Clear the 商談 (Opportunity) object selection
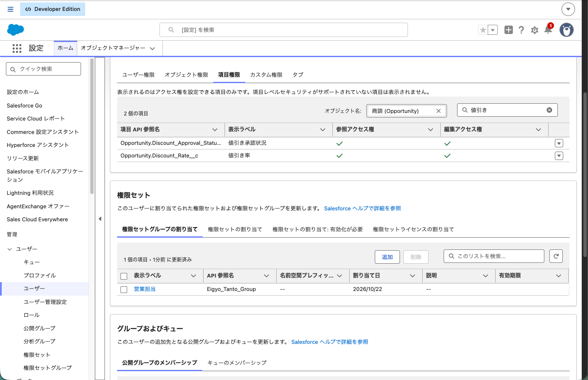This screenshot has height=380, width=588. coord(439,111)
